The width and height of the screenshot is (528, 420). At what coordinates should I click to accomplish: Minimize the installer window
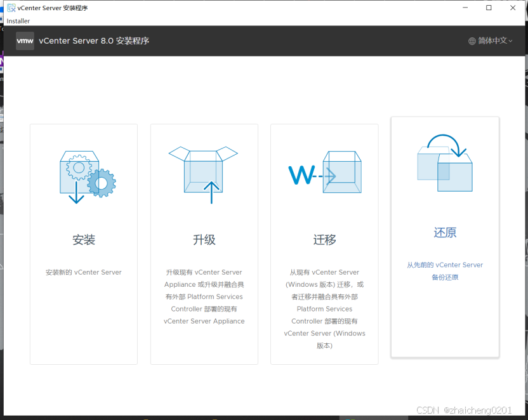(x=465, y=8)
